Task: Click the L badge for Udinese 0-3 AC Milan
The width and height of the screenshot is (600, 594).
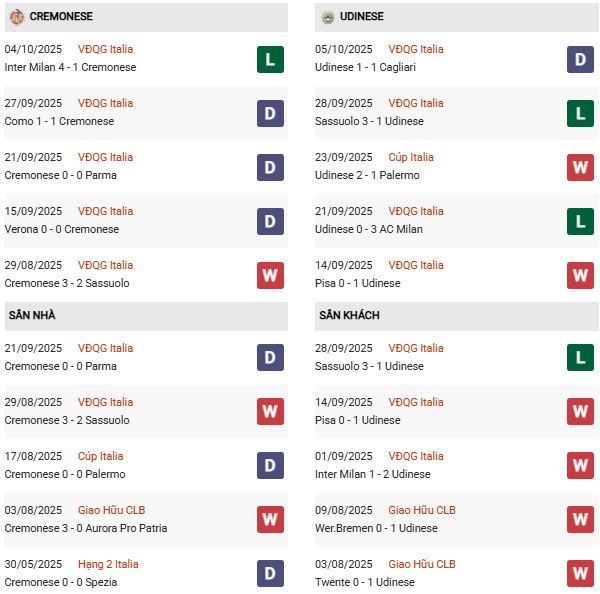Action: click(581, 221)
